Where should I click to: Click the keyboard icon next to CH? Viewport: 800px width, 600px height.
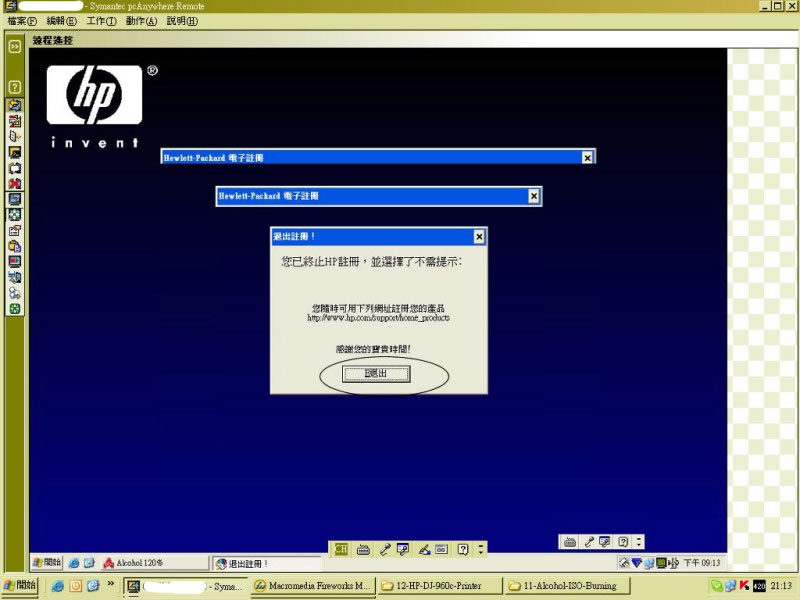[x=363, y=549]
